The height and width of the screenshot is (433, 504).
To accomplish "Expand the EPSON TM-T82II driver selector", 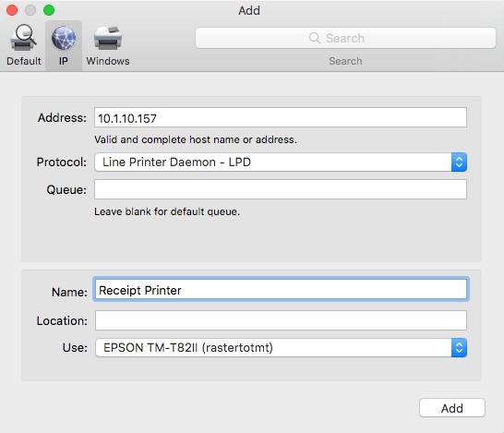I will pyautogui.click(x=281, y=347).
